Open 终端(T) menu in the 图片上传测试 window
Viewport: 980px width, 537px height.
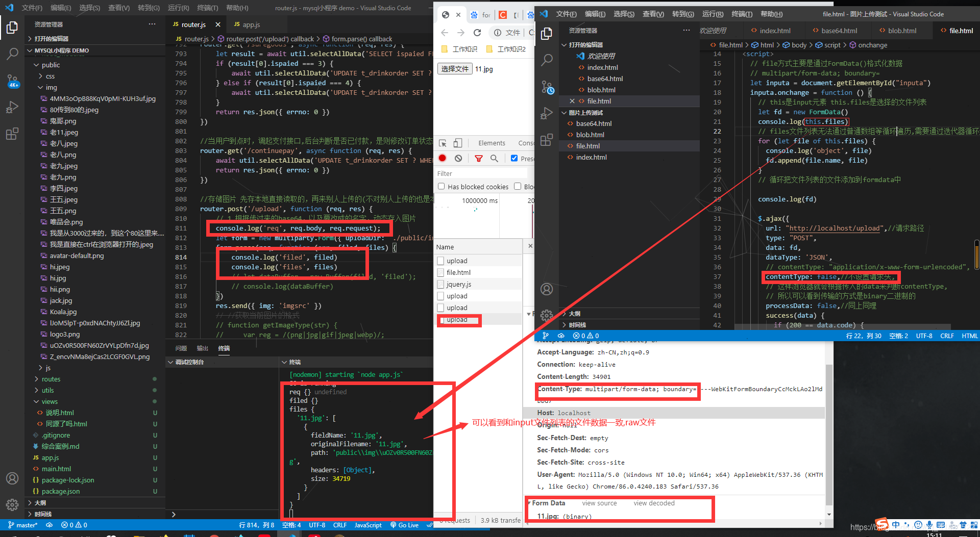[x=742, y=14]
